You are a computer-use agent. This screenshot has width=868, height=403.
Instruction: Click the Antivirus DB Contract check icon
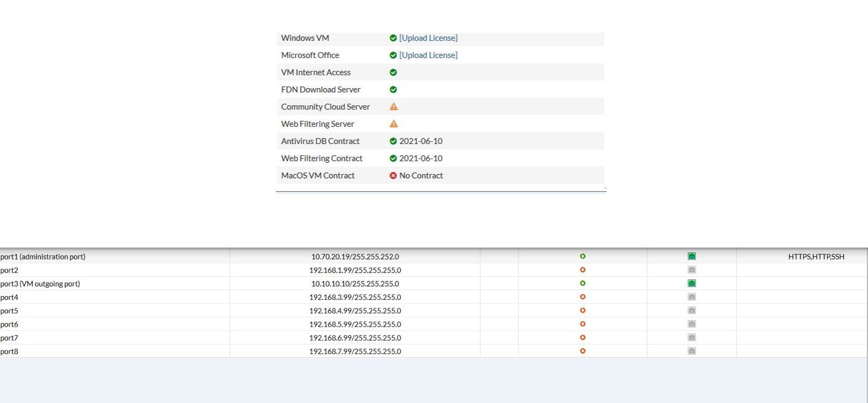[393, 141]
